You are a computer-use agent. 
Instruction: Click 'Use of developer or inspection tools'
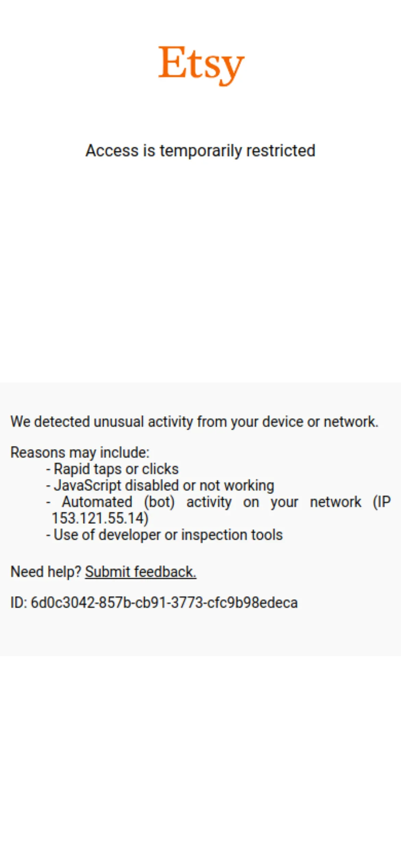point(168,535)
